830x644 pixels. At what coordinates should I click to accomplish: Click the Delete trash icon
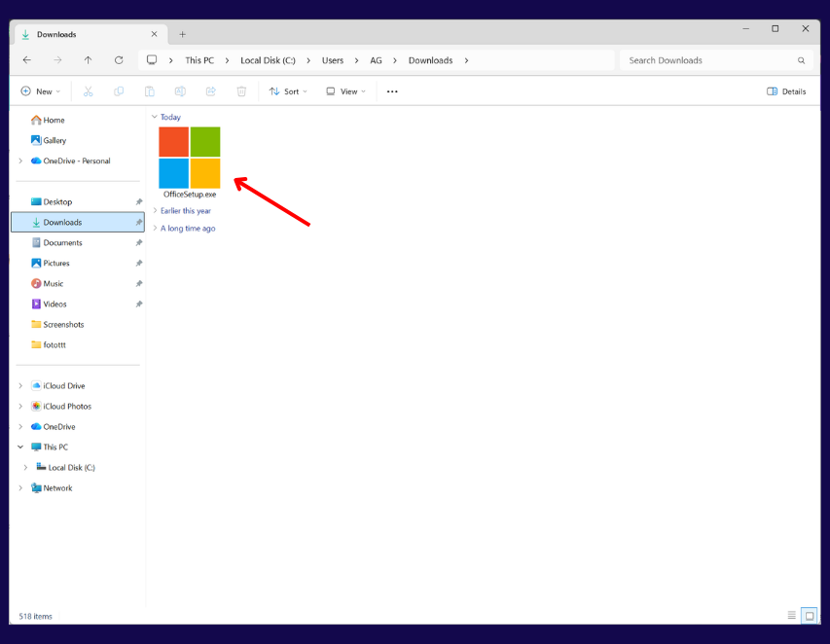241,91
